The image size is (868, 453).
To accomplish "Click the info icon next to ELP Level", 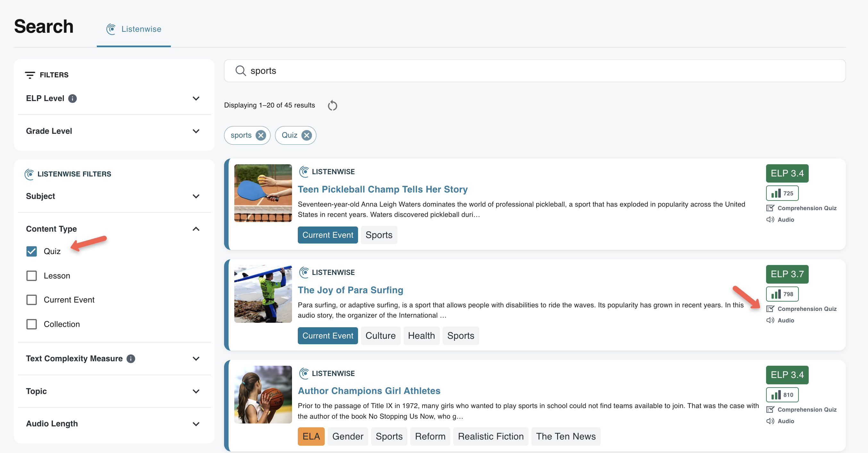I will pyautogui.click(x=72, y=98).
